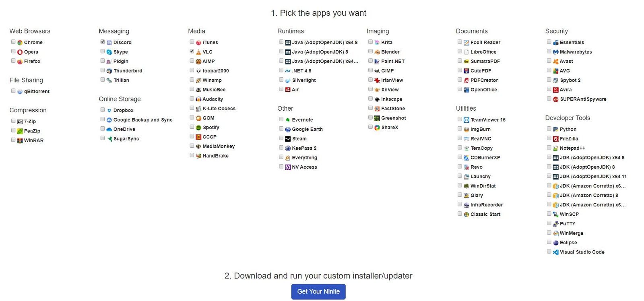Click the Audacity headphones icon

tap(198, 99)
